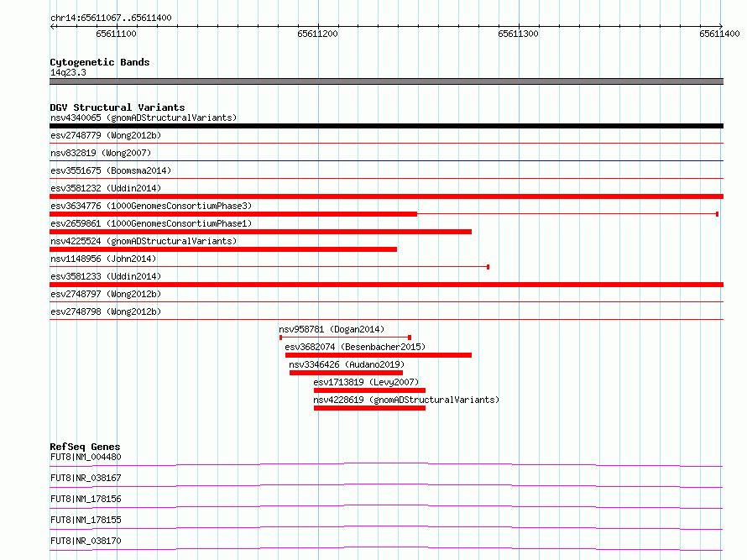Click the 65611200 ruler position label

click(x=317, y=34)
